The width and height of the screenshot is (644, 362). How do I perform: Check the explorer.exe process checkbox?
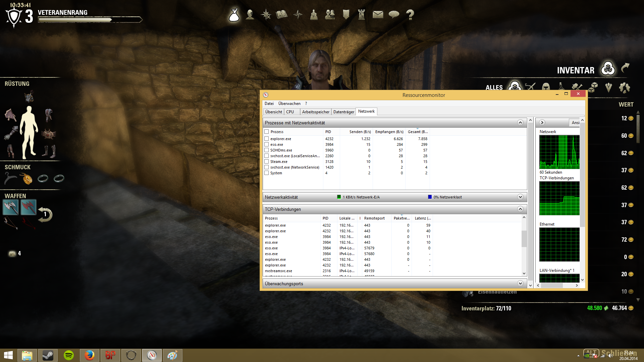[x=267, y=139]
